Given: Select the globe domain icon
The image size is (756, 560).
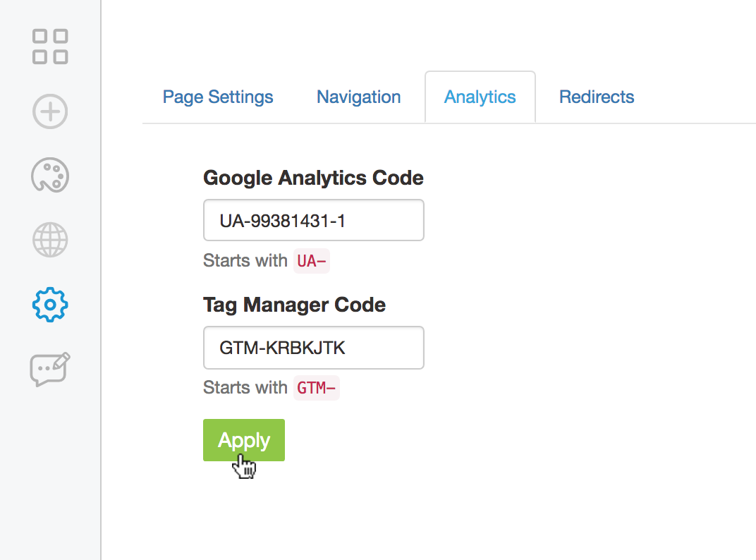Looking at the screenshot, I should [x=50, y=240].
